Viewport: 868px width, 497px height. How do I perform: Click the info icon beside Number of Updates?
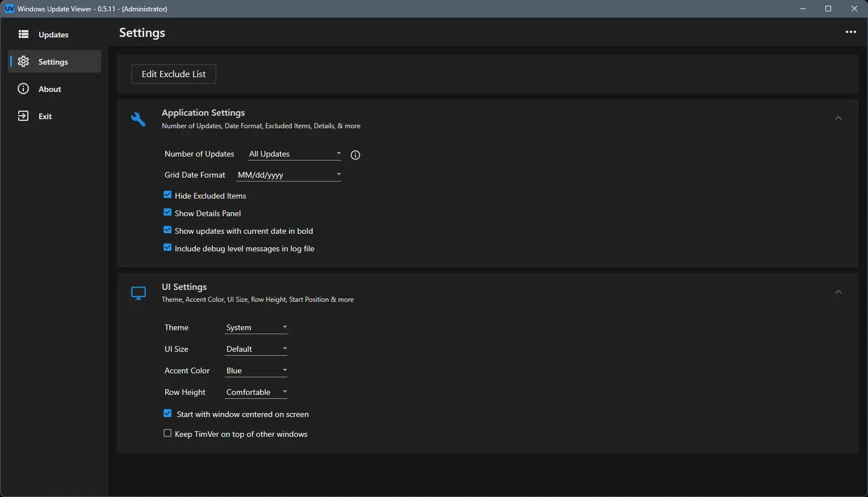tap(355, 155)
